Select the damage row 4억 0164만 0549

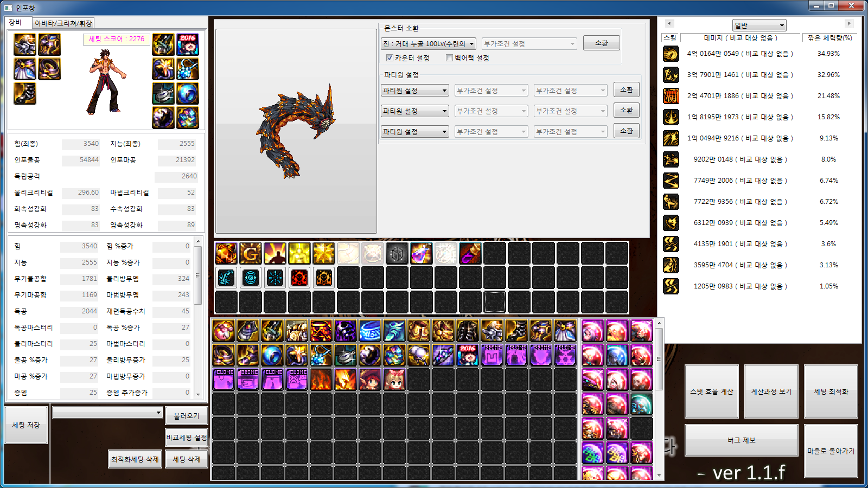740,54
